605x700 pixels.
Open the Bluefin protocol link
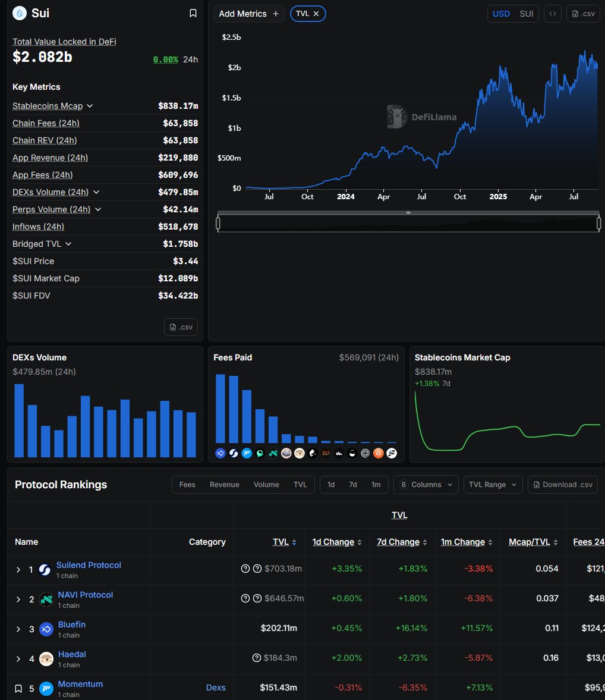(72, 624)
